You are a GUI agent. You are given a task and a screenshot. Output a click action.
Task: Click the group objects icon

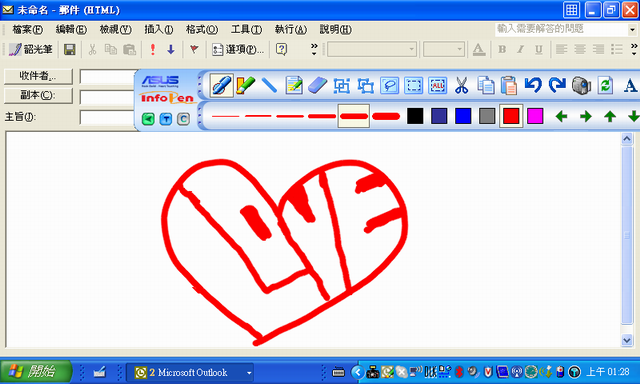(342, 86)
